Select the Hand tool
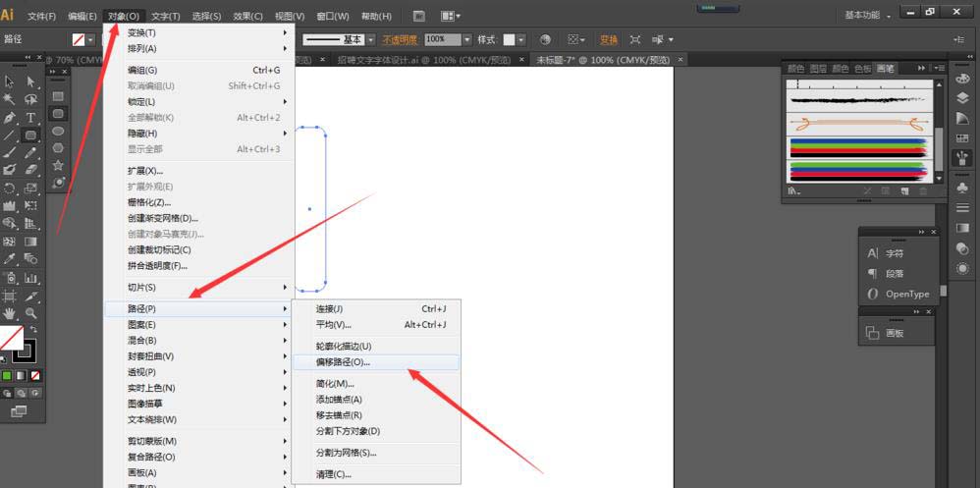This screenshot has height=488, width=980. [10, 313]
